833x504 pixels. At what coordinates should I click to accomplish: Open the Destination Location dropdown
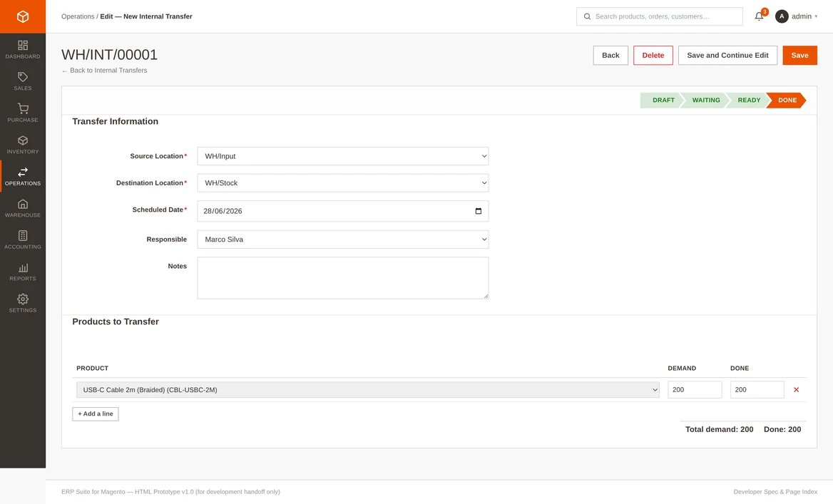[342, 182]
